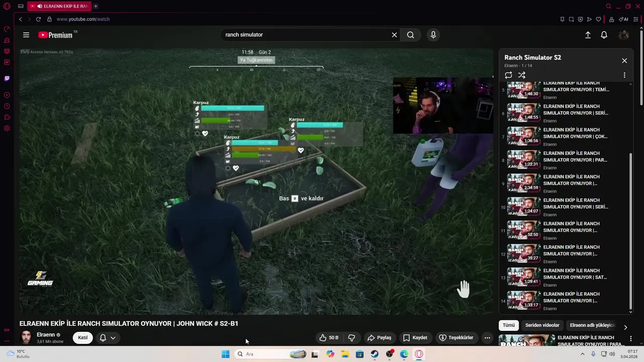Close the Ranch Simulator S2 playlist

click(x=624, y=61)
